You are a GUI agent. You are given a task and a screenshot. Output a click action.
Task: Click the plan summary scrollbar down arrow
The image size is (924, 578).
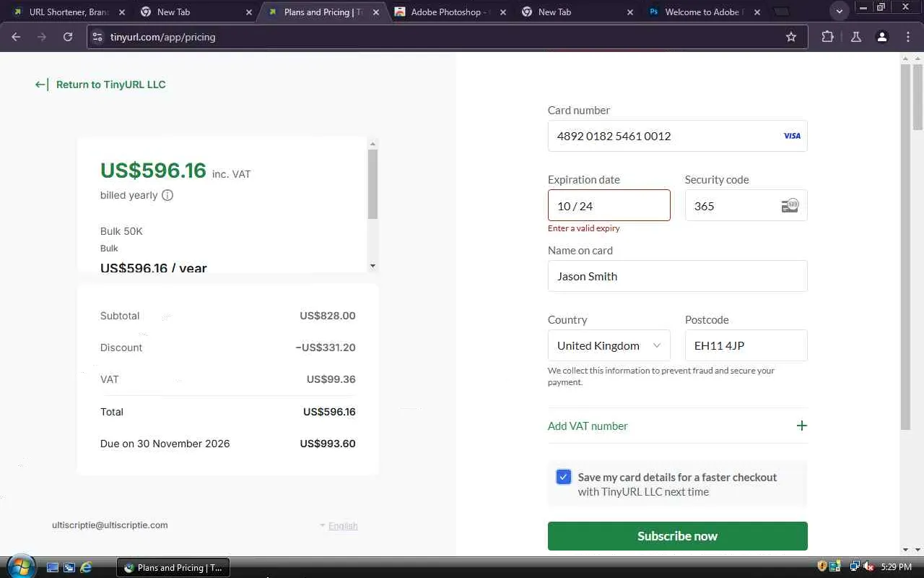coord(372,266)
